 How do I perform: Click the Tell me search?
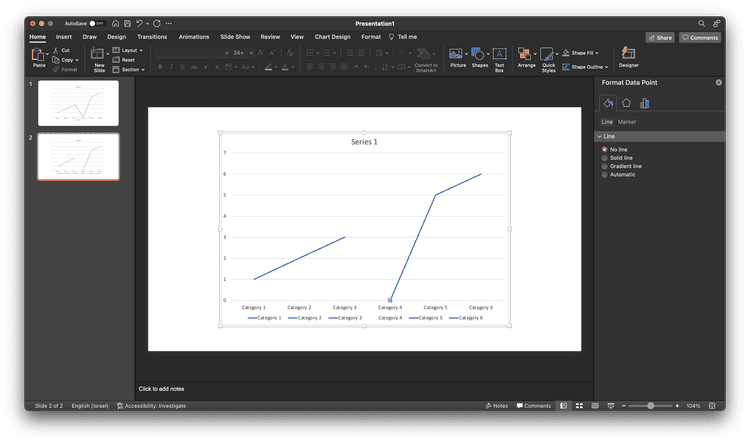point(403,37)
